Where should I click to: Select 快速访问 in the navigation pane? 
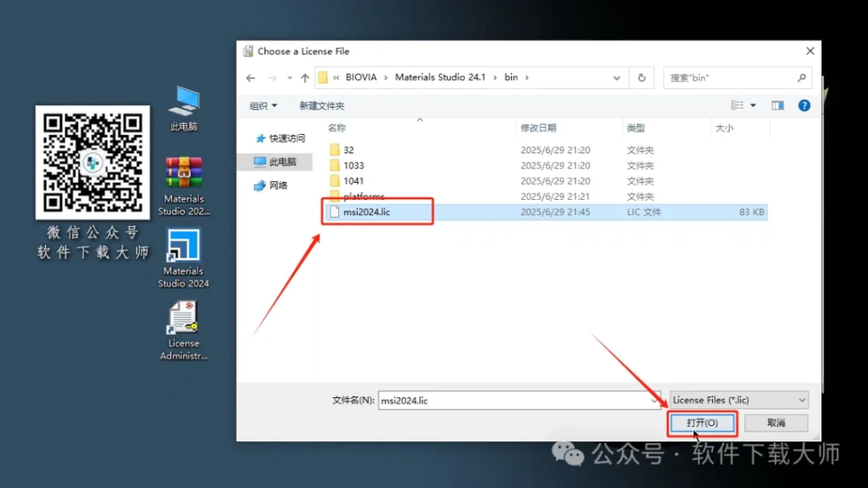(287, 138)
